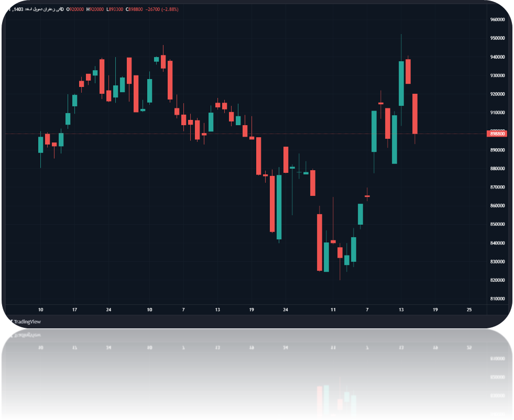
Task: Click the 940000 price scale label
Action: (x=497, y=57)
